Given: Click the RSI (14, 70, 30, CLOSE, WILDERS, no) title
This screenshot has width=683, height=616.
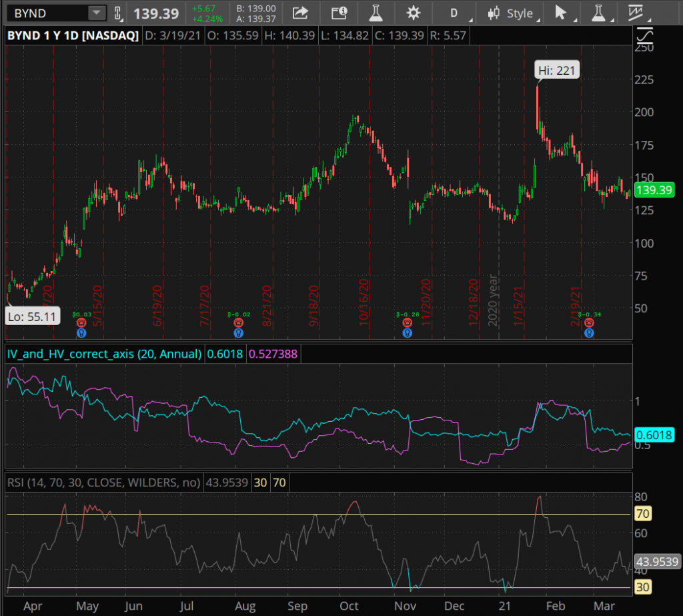Looking at the screenshot, I should pyautogui.click(x=103, y=483).
